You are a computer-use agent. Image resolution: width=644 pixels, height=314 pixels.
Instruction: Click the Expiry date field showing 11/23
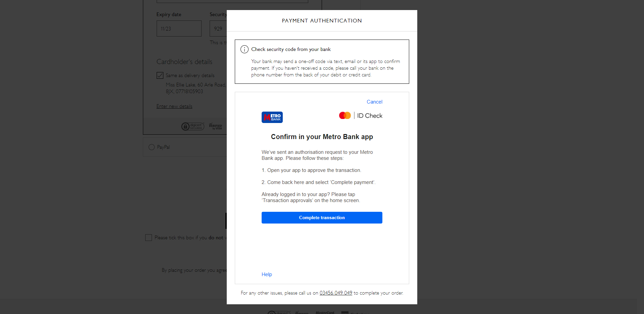coord(179,28)
